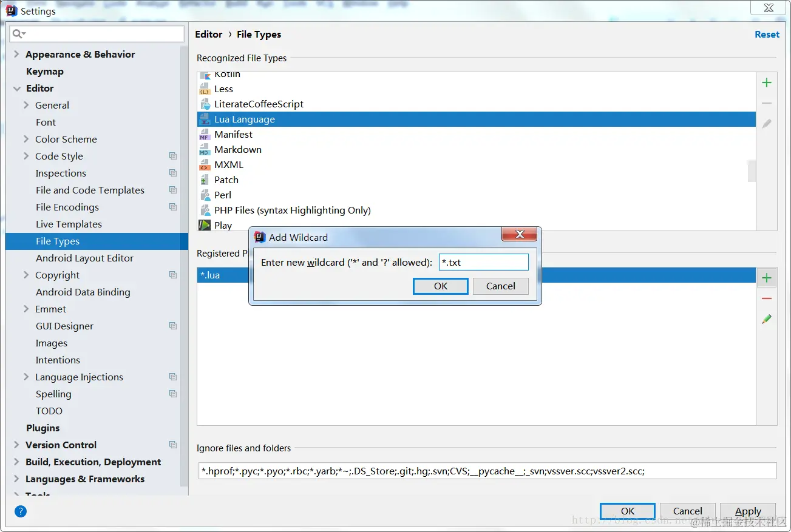
Task: Delete the selected registered pattern
Action: point(766,298)
